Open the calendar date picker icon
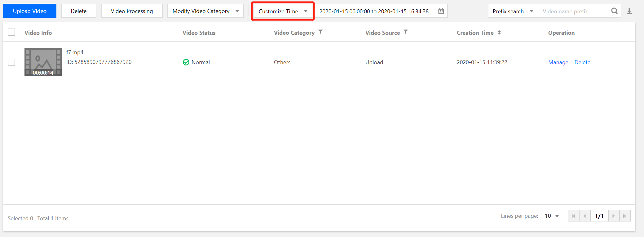Image resolution: width=644 pixels, height=237 pixels. tap(441, 11)
